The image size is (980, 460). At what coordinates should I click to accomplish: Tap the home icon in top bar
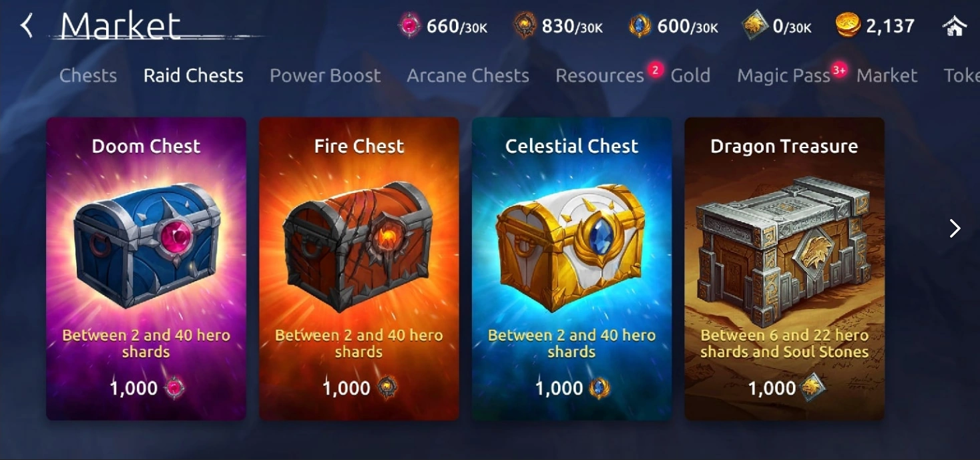tap(955, 26)
